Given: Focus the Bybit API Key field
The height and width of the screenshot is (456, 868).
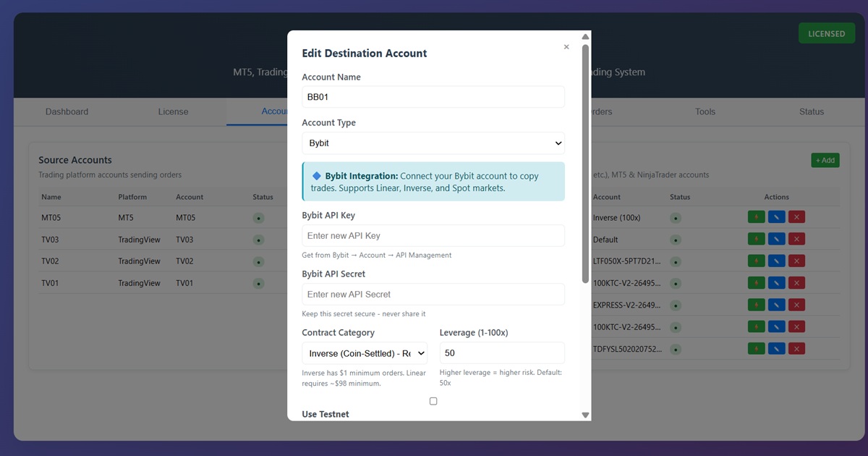Looking at the screenshot, I should pos(433,236).
